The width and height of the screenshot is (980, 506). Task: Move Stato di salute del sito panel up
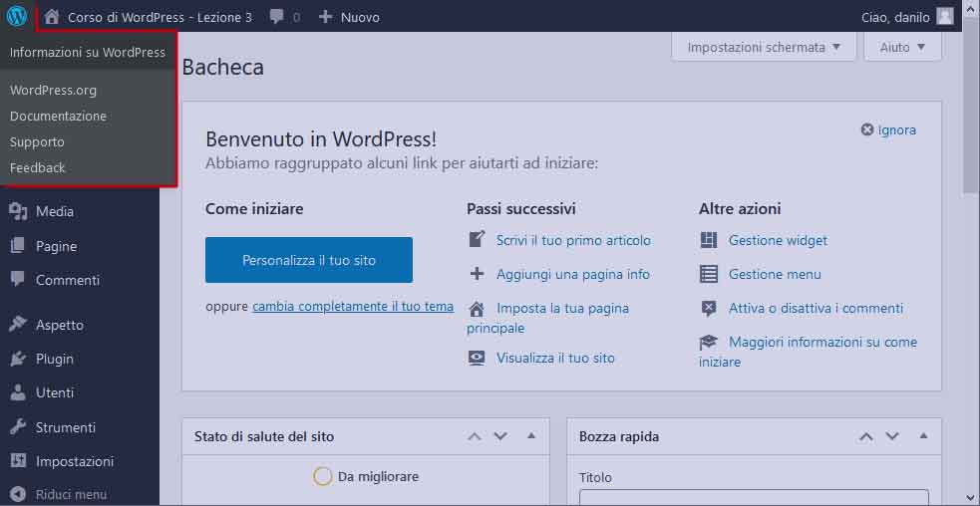[475, 436]
